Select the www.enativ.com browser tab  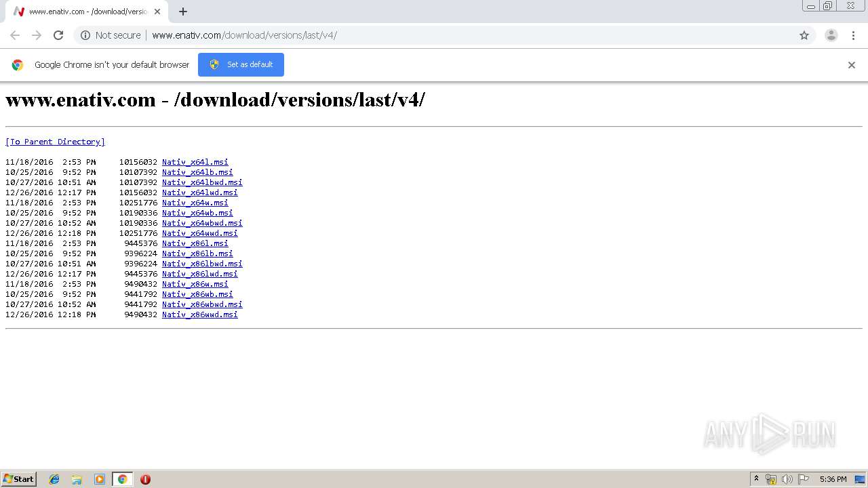pyautogui.click(x=88, y=12)
